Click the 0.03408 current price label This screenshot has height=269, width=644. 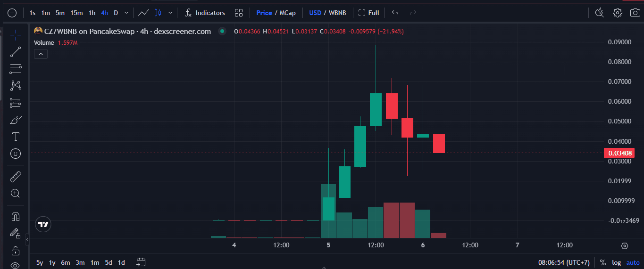(619, 153)
